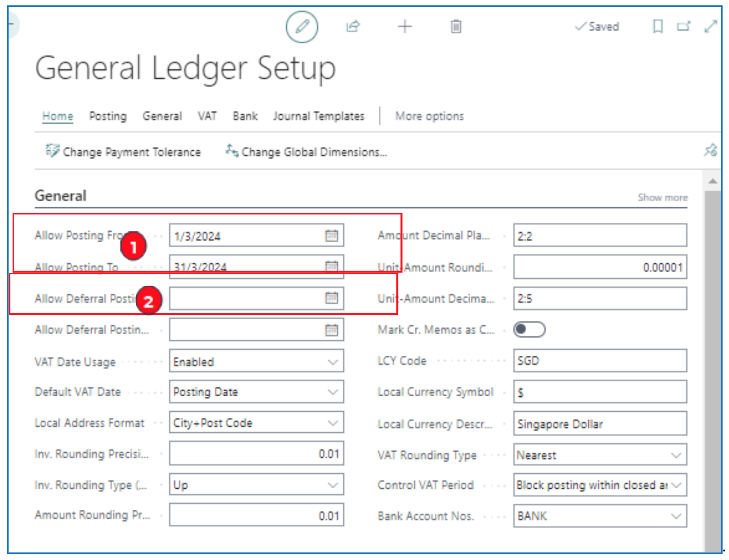
Task: Click the expand arrows icon
Action: [x=710, y=27]
